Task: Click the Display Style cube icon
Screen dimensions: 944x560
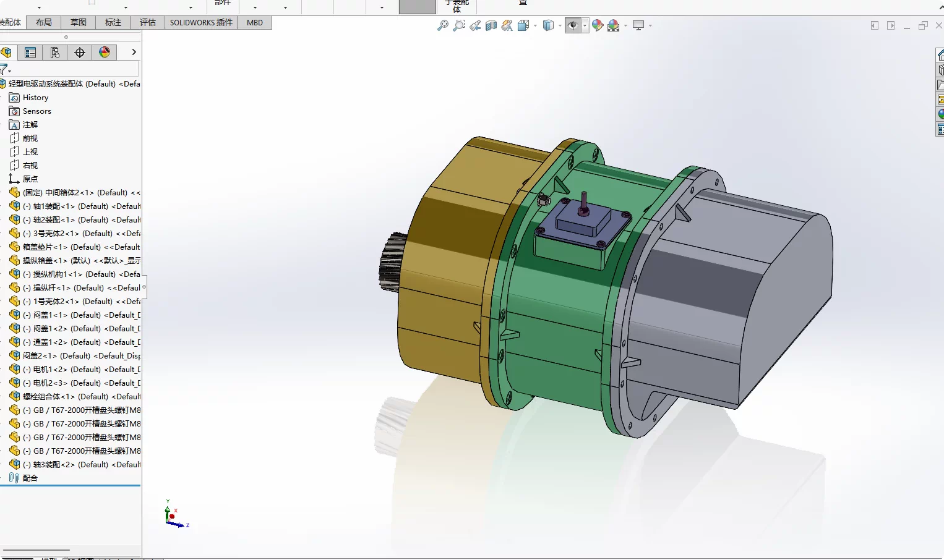Action: click(548, 25)
